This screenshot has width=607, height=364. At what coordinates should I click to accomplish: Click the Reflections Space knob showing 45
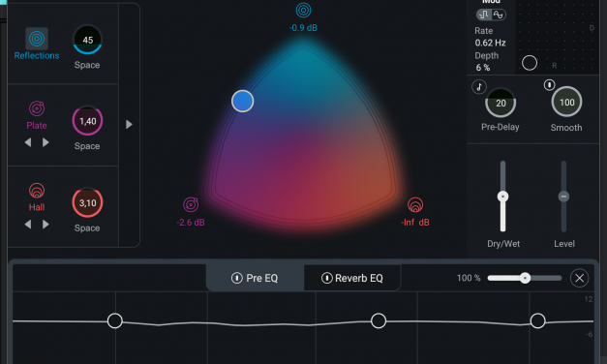pyautogui.click(x=87, y=40)
